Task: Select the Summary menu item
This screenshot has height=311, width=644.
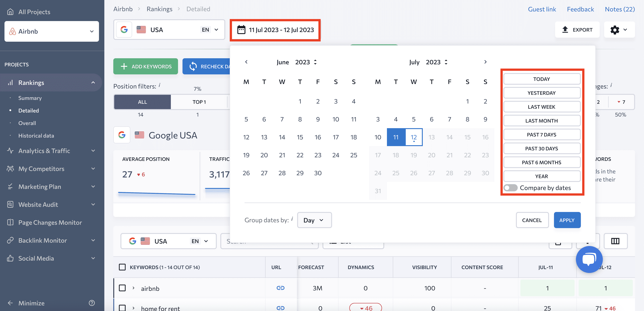Action: pyautogui.click(x=30, y=97)
